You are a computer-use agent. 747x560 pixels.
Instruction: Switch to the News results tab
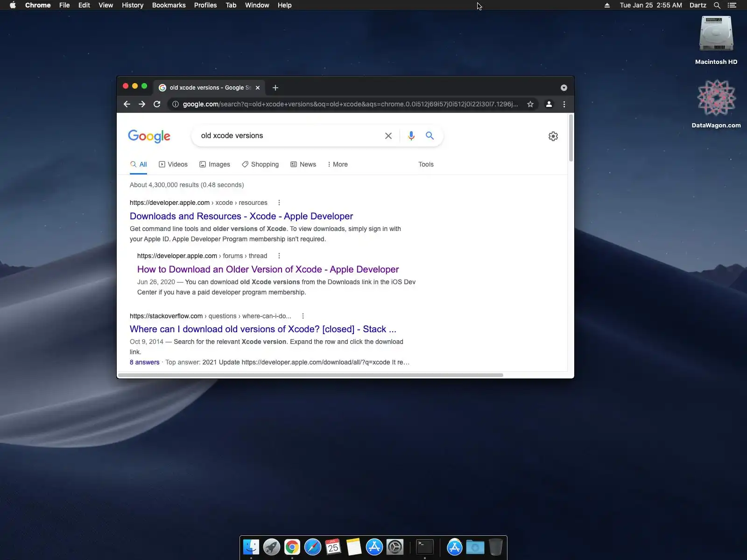point(303,164)
